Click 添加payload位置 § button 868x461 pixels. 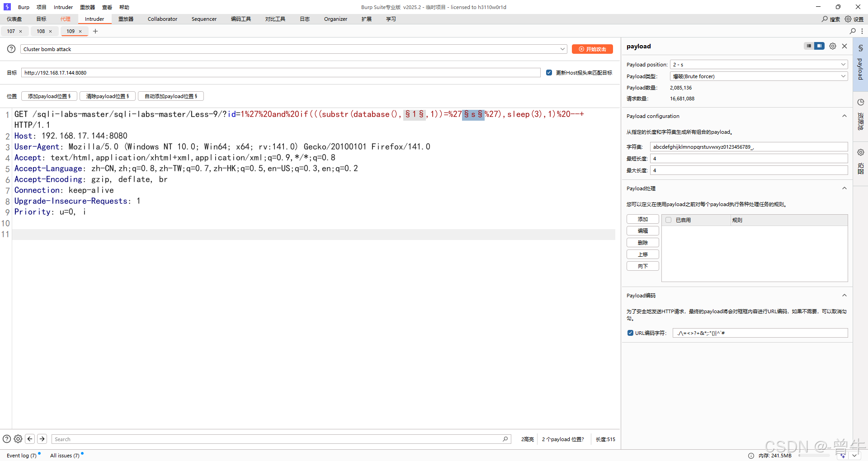[49, 96]
